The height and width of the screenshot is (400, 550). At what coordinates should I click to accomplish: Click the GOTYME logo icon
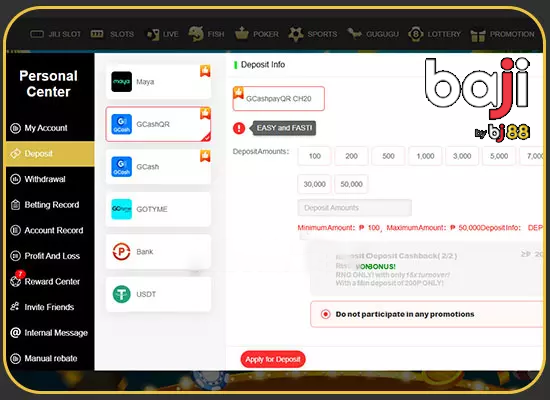tap(121, 209)
